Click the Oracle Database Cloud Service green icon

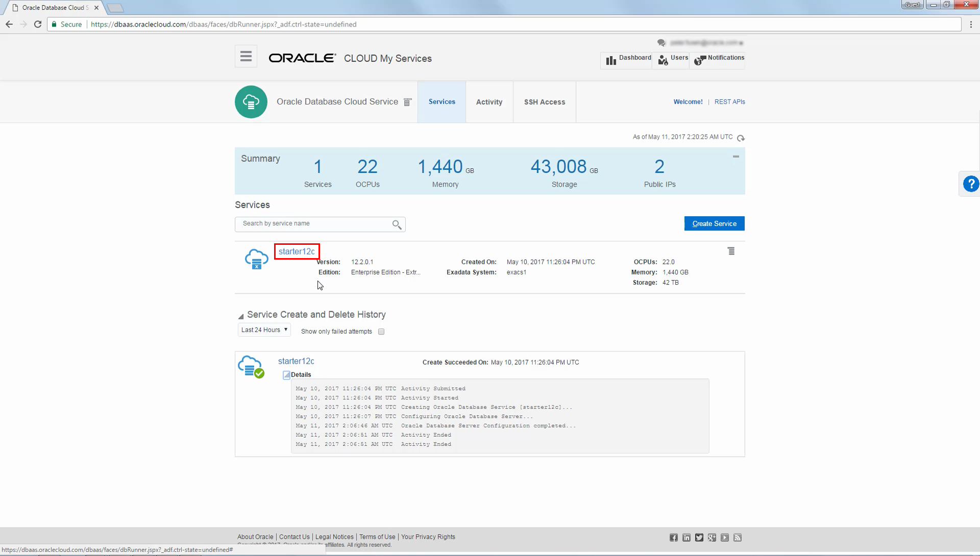(251, 102)
